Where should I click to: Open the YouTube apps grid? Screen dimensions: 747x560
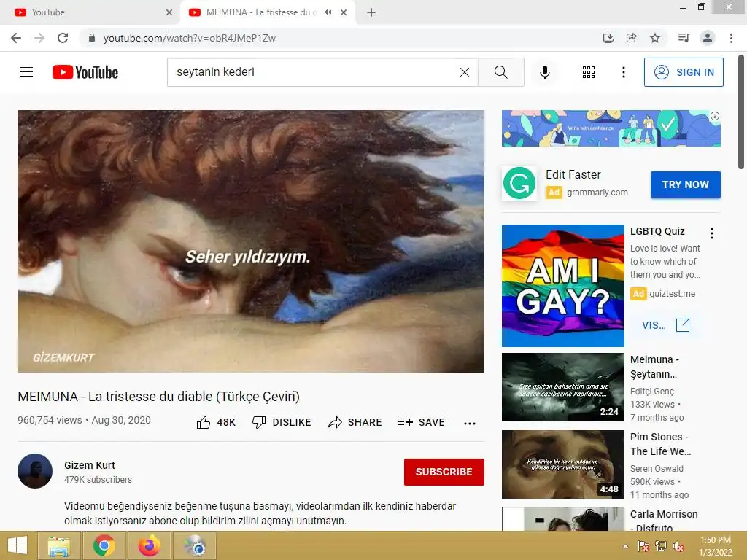pyautogui.click(x=589, y=72)
